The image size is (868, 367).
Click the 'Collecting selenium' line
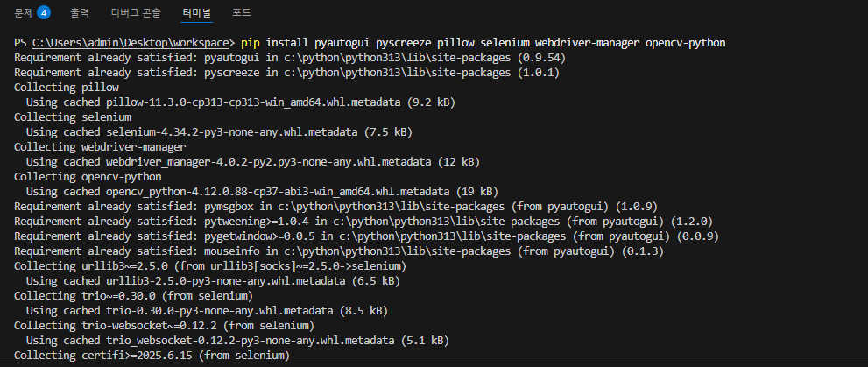pyautogui.click(x=73, y=117)
